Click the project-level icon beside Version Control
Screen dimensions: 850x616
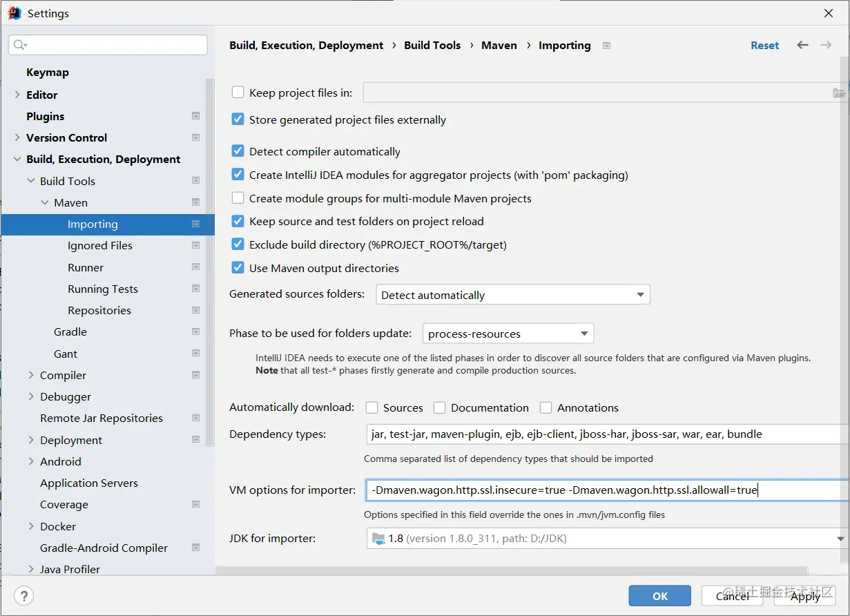195,137
